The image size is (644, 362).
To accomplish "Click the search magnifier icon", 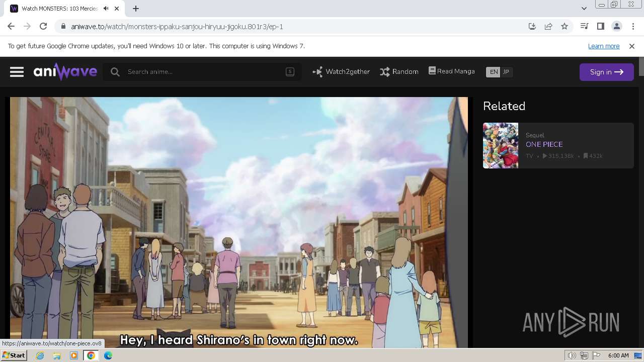I will (x=115, y=72).
